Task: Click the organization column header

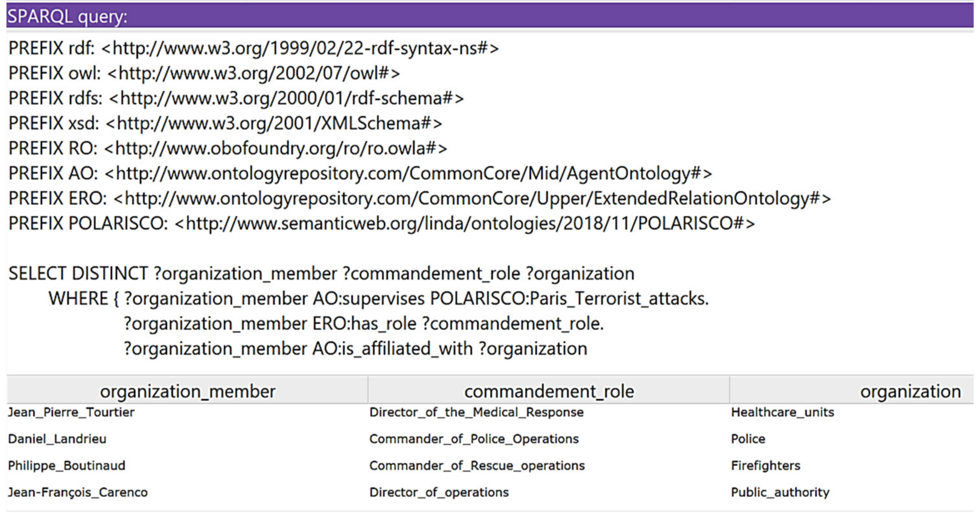Action: pos(910,391)
